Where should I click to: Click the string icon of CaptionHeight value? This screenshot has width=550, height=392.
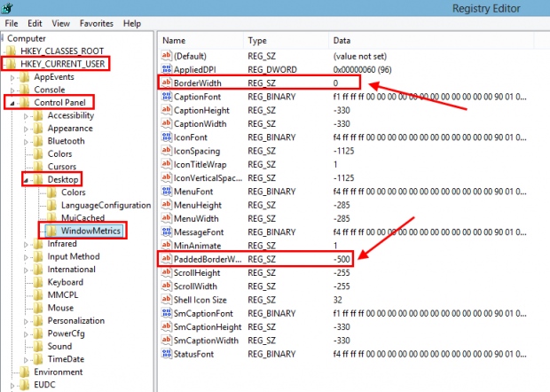click(x=166, y=110)
